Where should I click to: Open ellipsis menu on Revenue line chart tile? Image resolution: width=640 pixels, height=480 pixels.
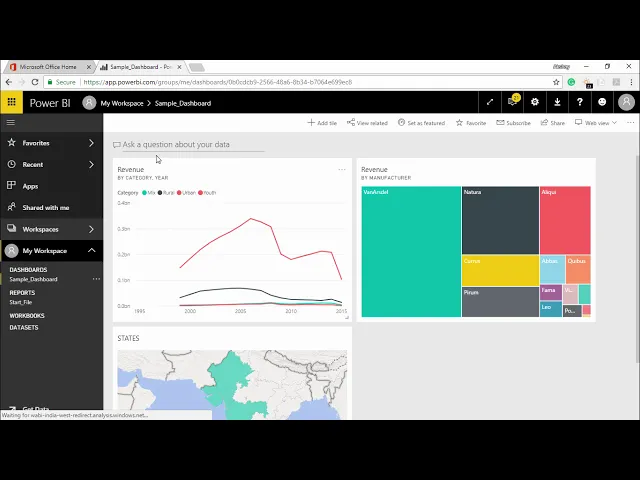[342, 169]
